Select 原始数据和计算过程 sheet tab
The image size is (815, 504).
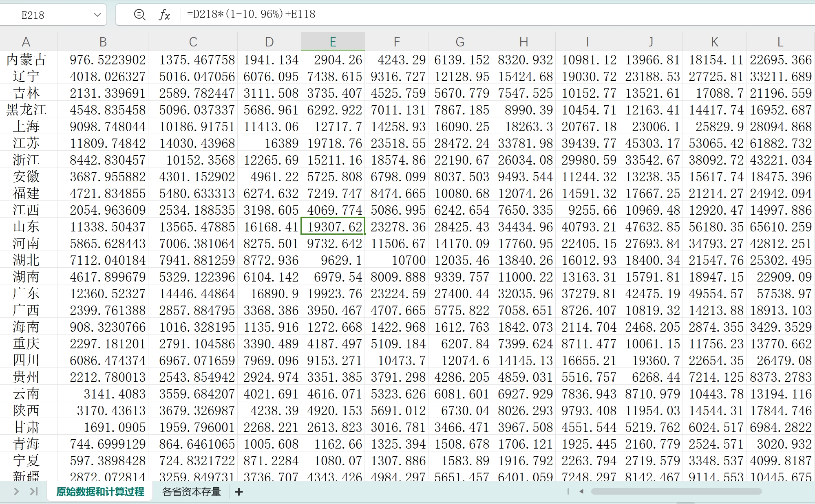pos(100,492)
